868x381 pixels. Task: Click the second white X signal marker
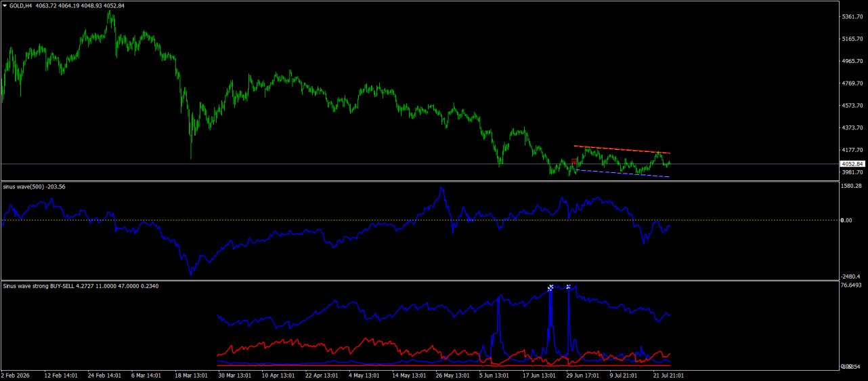click(568, 287)
